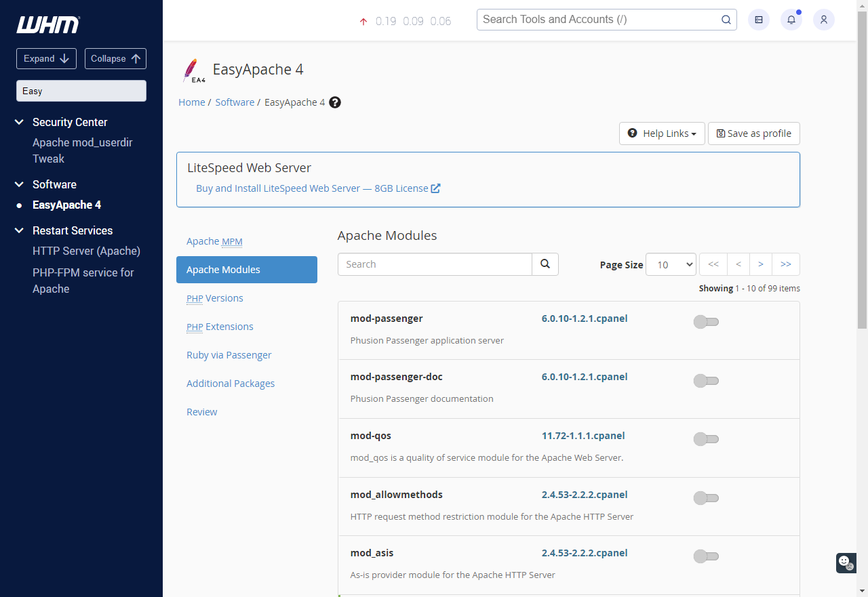Screen dimensions: 868x597
Task: Go to the previous page of modules
Action: point(738,264)
